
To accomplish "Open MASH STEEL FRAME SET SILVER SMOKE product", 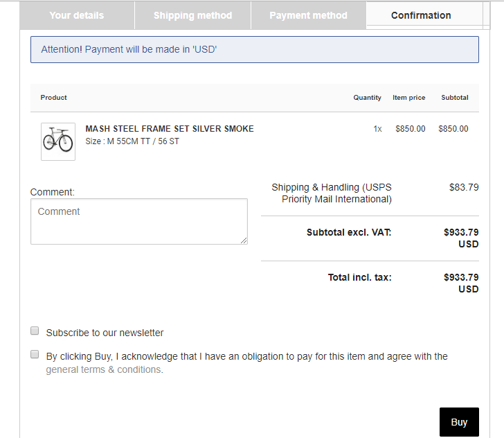I will point(170,129).
